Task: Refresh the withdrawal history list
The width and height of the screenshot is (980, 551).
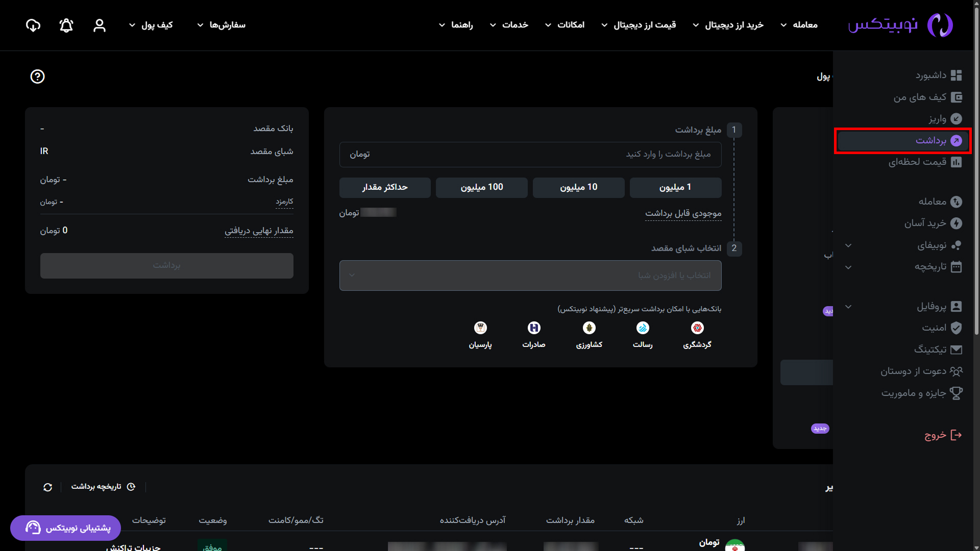Action: tap(47, 487)
